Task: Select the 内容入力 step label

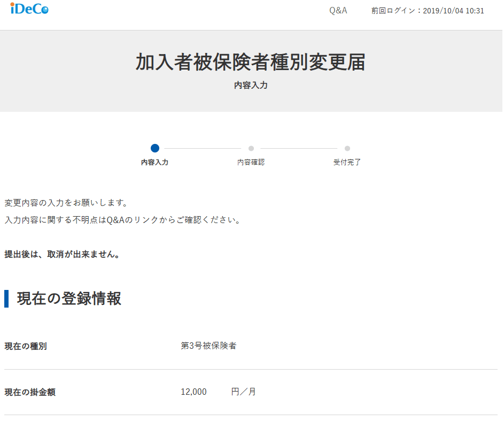Action: (155, 162)
